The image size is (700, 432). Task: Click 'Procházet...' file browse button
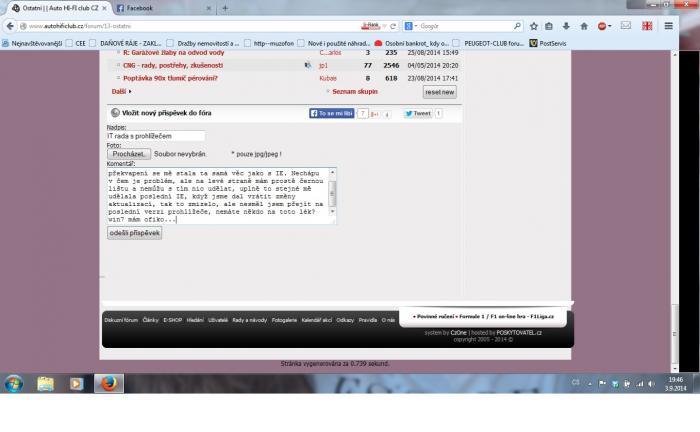[x=129, y=154]
